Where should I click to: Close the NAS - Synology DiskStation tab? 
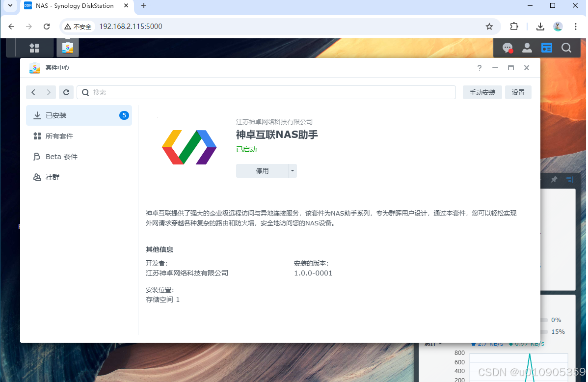[126, 5]
